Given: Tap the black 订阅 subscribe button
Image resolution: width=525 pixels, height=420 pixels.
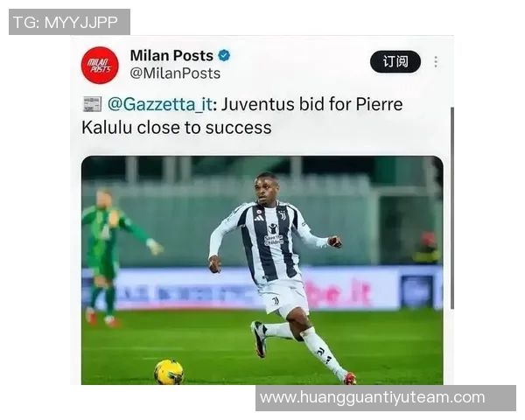Looking at the screenshot, I should tap(395, 61).
